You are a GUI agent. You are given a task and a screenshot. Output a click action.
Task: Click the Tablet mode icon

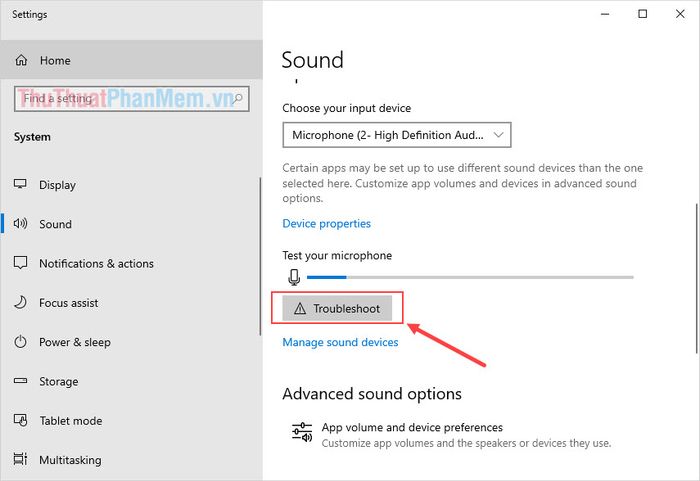pyautogui.click(x=21, y=420)
